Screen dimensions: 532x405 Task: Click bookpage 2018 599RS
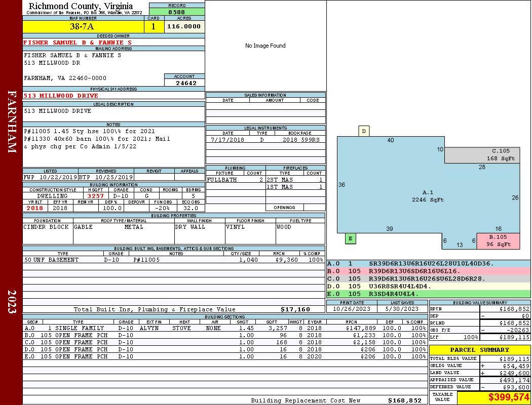[x=301, y=139]
